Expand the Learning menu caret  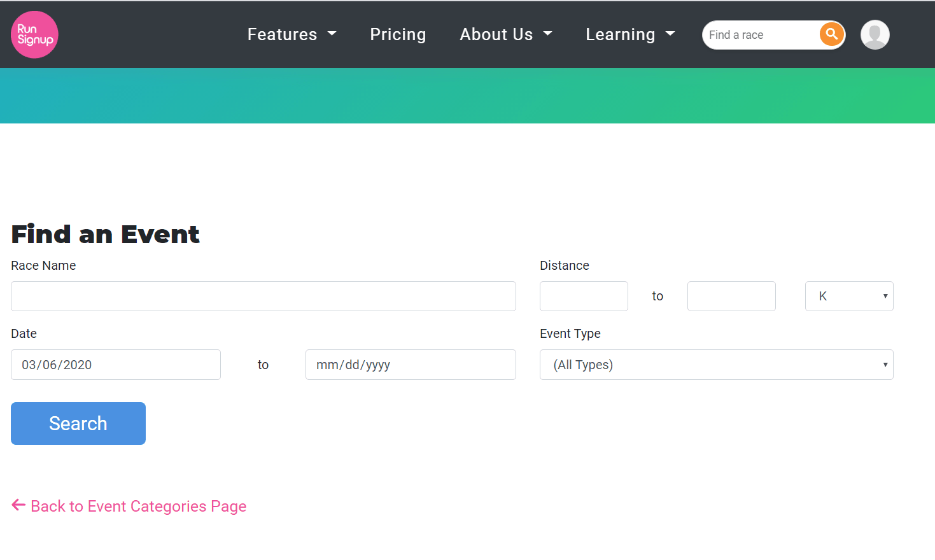click(x=670, y=34)
